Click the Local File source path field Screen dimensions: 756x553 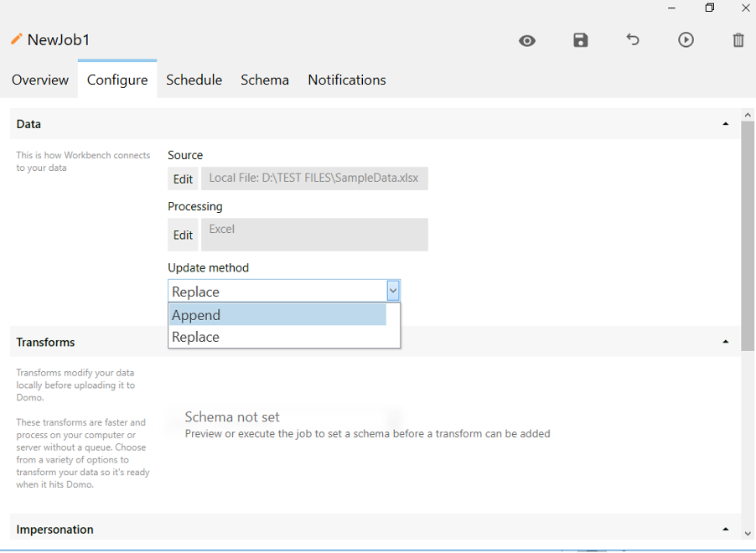click(x=314, y=178)
